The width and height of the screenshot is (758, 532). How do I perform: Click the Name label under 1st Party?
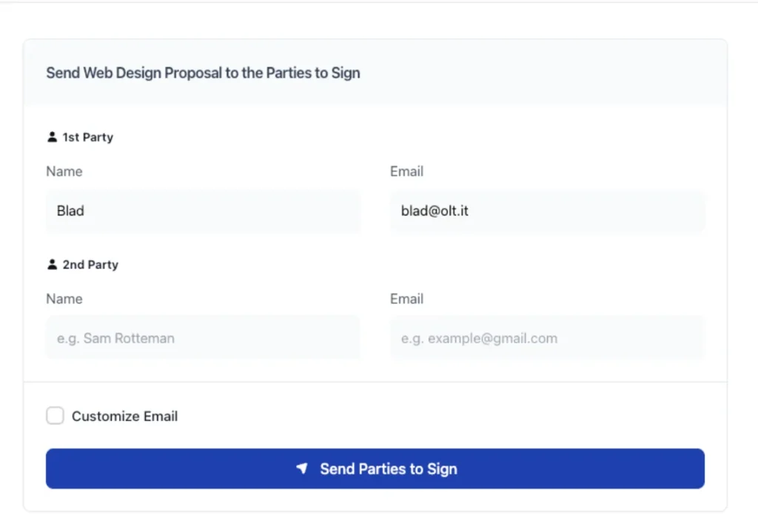[x=64, y=172]
